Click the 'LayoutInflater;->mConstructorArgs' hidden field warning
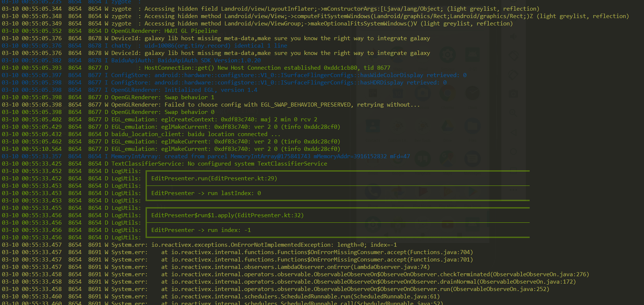 point(270,9)
